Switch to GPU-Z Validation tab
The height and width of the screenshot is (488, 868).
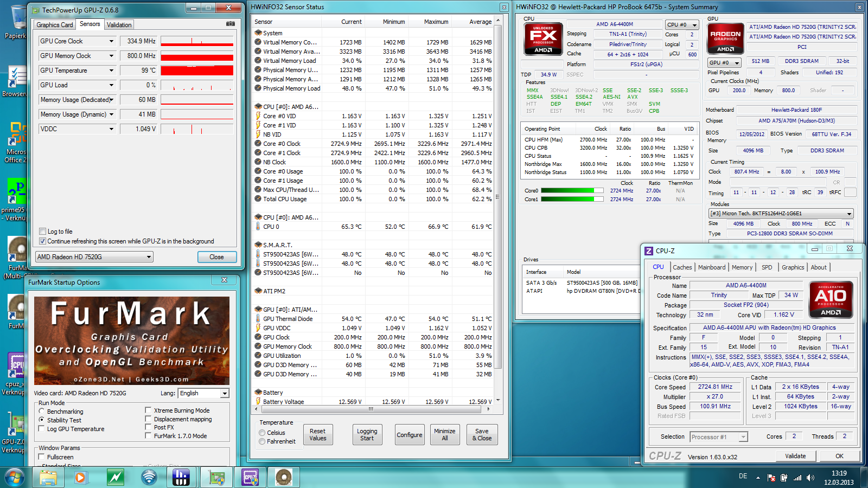(119, 25)
